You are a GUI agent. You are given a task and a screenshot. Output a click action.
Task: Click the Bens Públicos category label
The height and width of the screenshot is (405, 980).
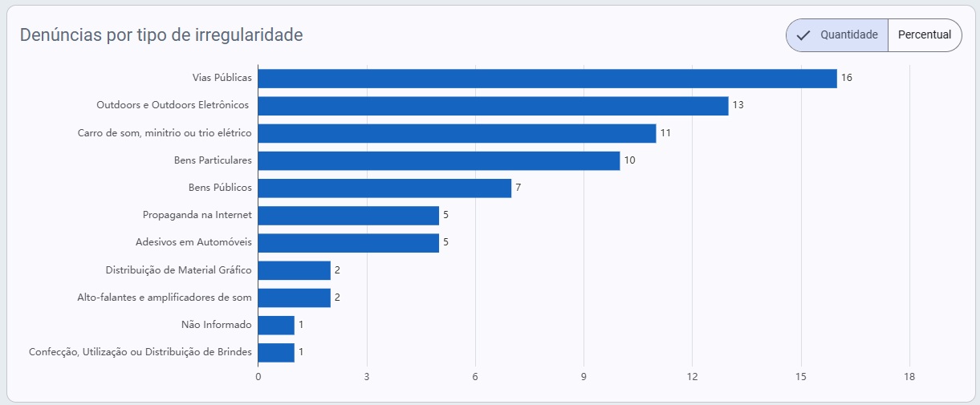click(220, 188)
